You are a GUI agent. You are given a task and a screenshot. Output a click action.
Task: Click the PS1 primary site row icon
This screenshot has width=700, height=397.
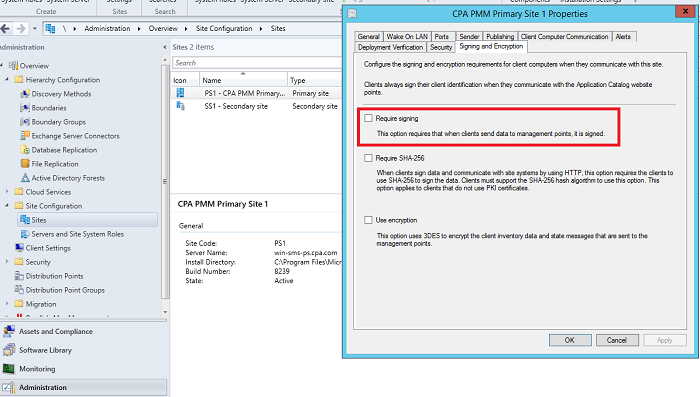[x=180, y=93]
